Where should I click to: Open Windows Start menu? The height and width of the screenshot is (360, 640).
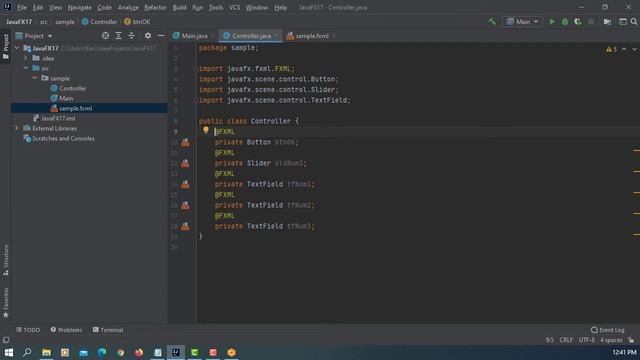(x=9, y=352)
